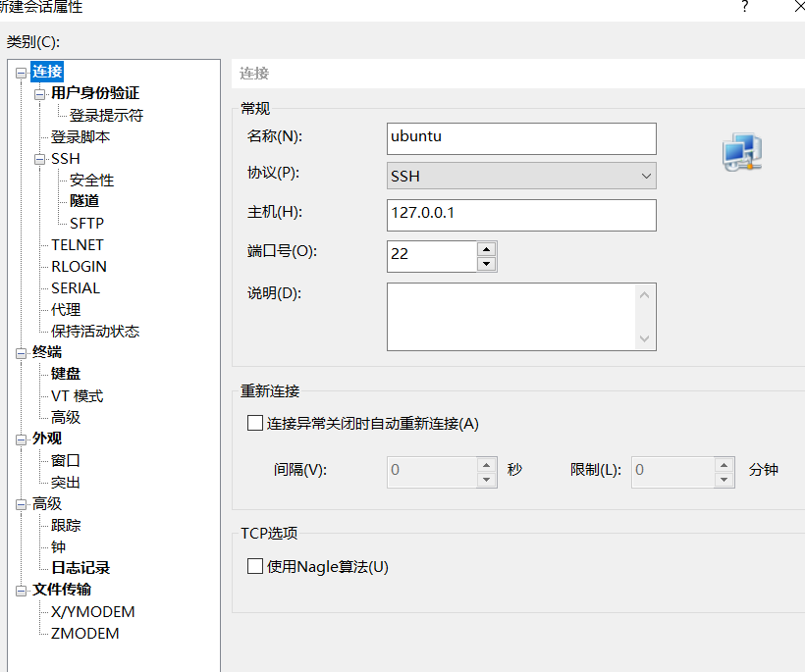
Task: Select VT 模式 tree item
Action: [77, 396]
